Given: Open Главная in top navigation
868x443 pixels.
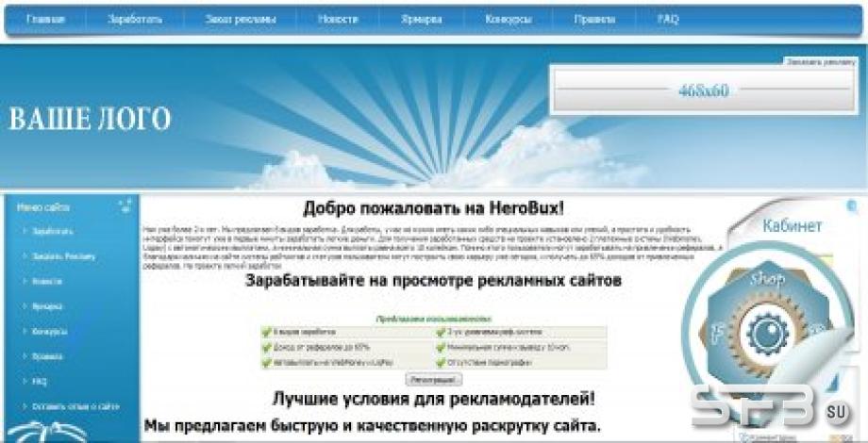Looking at the screenshot, I should coord(45,20).
